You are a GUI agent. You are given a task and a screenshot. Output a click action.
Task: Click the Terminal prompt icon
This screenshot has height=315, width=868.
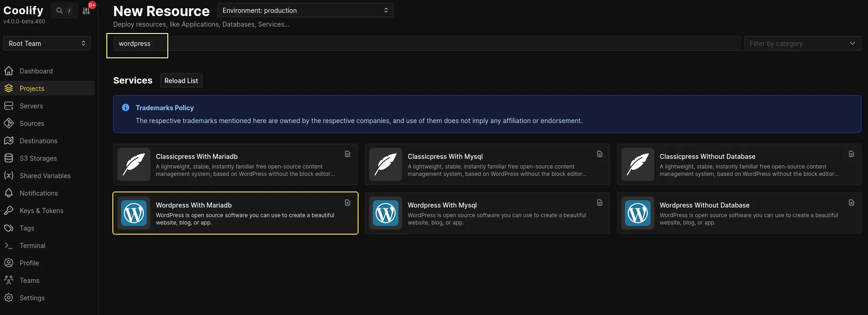tap(9, 246)
